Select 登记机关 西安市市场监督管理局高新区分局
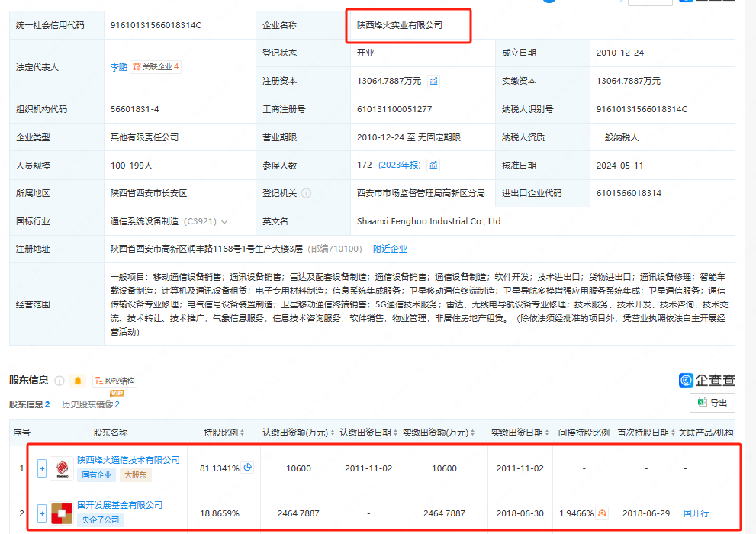756x534 pixels. [x=421, y=193]
